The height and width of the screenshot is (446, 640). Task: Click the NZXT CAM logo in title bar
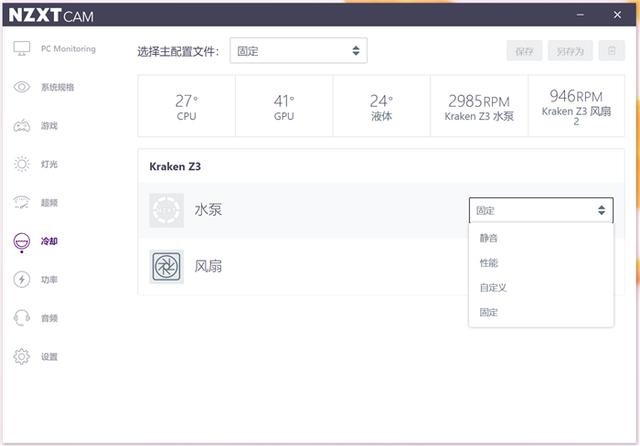[51, 16]
